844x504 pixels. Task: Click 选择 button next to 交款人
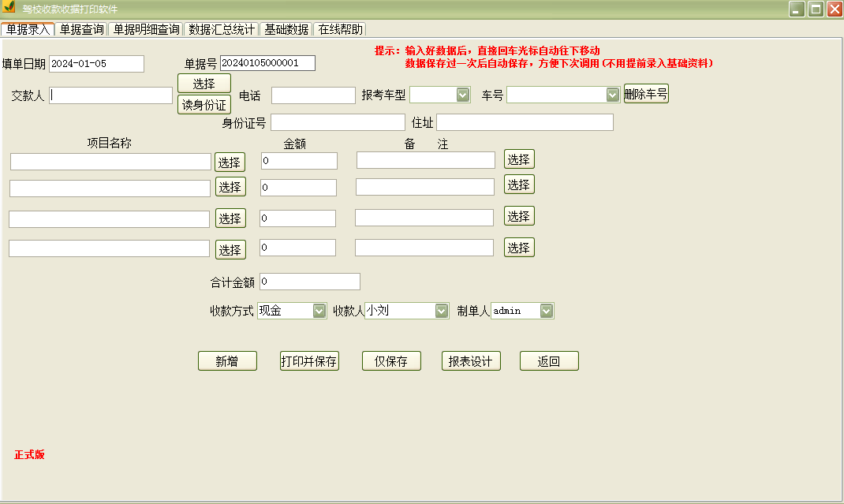pyautogui.click(x=204, y=84)
